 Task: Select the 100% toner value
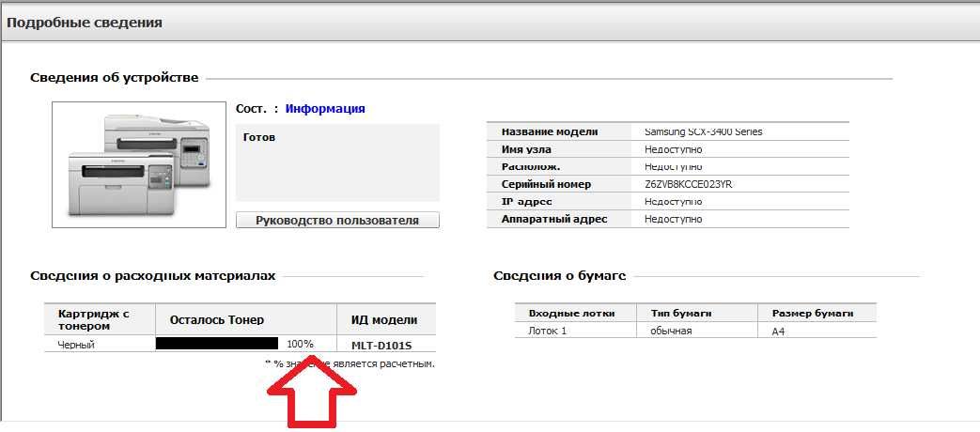300,344
